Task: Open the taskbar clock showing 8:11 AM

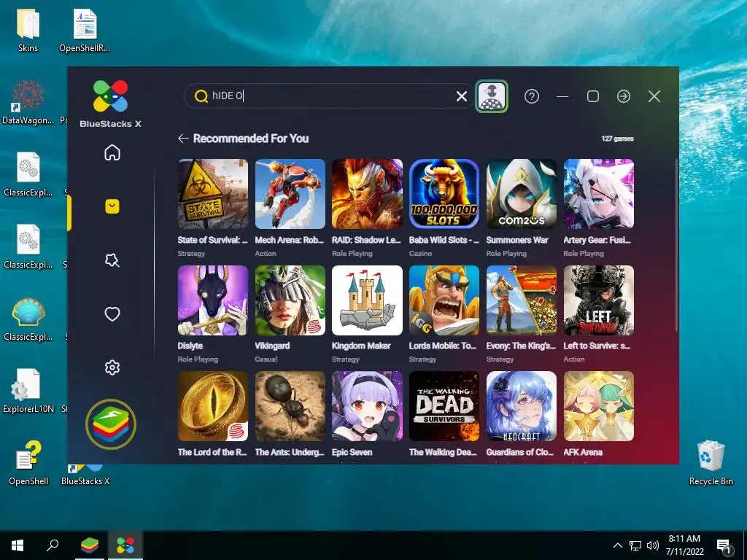Action: pos(684,545)
